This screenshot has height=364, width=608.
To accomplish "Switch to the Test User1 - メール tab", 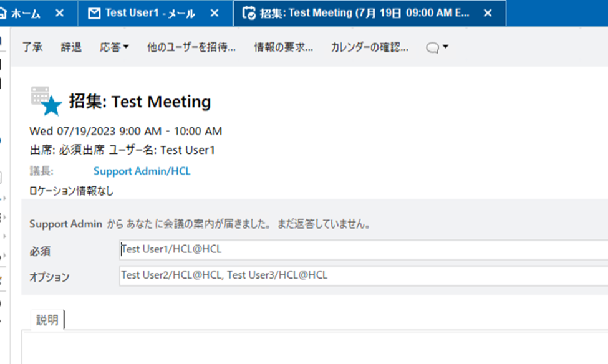I will pyautogui.click(x=150, y=13).
